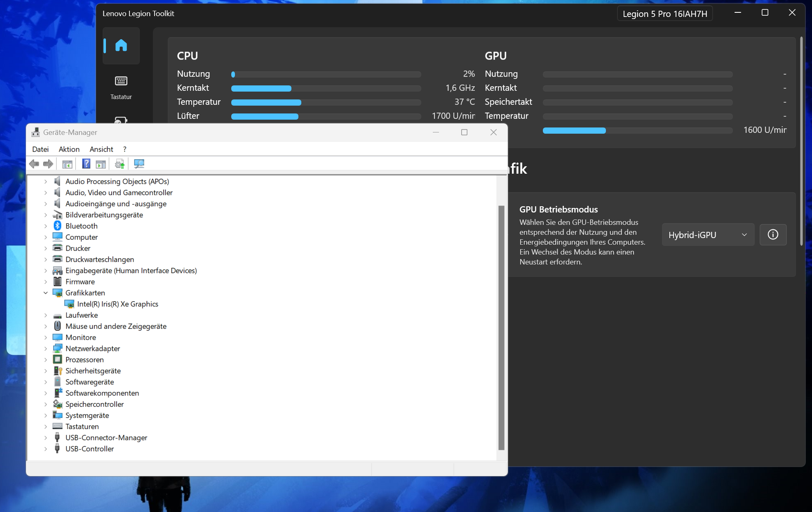Click the Show/Hide console tree icon

click(67, 164)
